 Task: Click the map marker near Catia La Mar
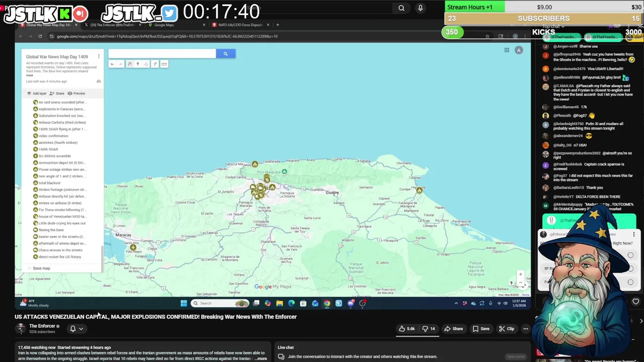click(x=255, y=164)
